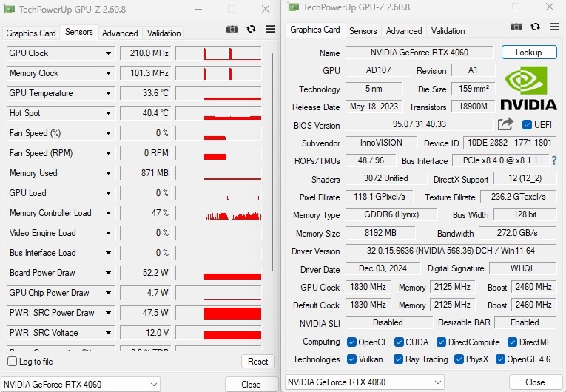The height and width of the screenshot is (392, 566).
Task: Open the Fan Speed (%) dropdown arrow
Action: [108, 133]
